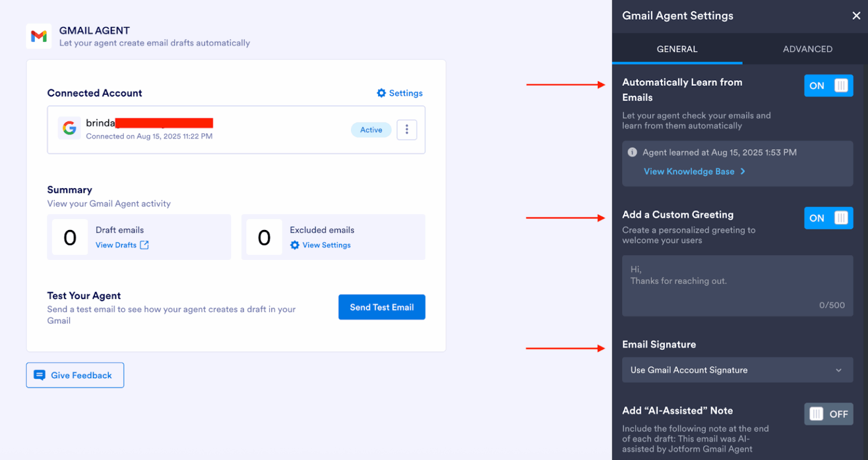Click the Active status badge
The height and width of the screenshot is (460, 868).
click(x=371, y=130)
